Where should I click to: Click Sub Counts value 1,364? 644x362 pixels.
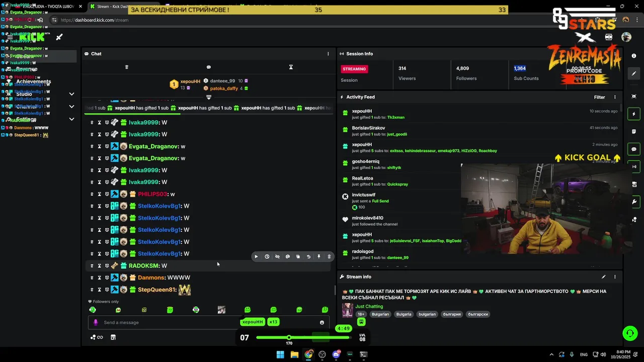pyautogui.click(x=520, y=68)
